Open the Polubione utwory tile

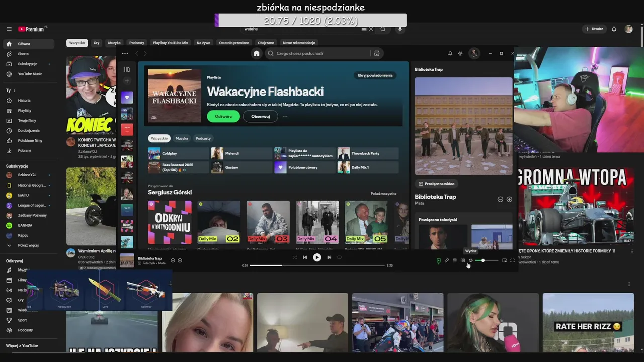click(305, 167)
